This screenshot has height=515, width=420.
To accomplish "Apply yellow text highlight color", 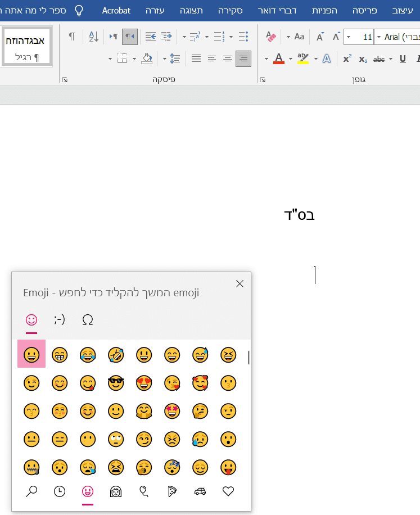I will point(302,59).
